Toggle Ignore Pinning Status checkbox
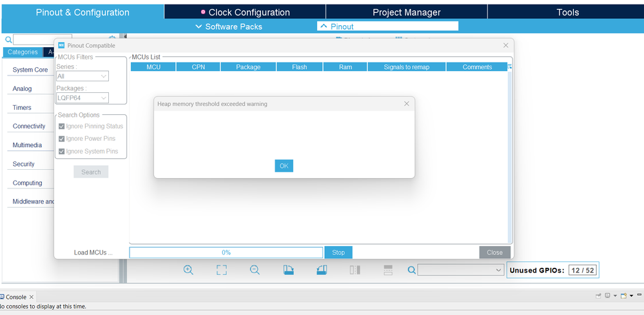Screen dimensions: 644x315 pos(62,127)
